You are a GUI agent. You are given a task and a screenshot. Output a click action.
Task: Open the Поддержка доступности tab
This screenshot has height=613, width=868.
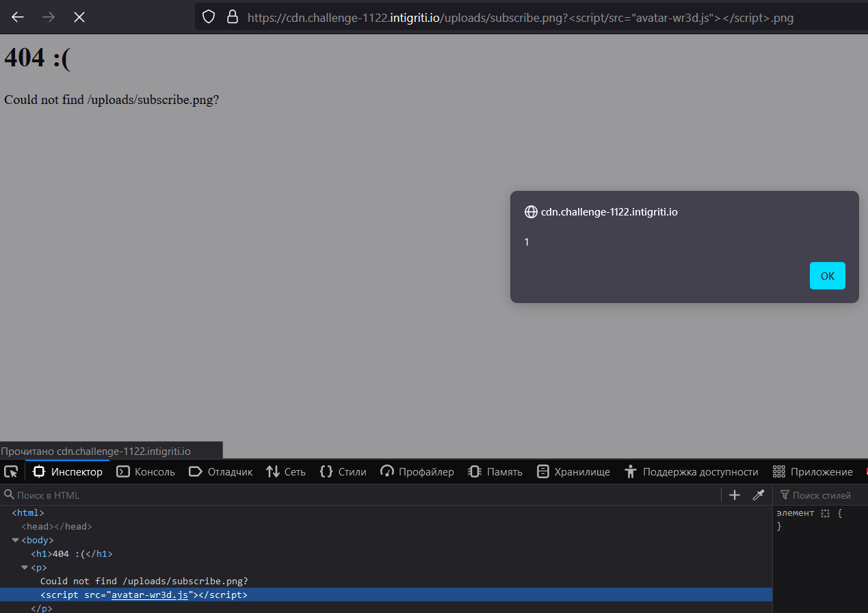[692, 471]
